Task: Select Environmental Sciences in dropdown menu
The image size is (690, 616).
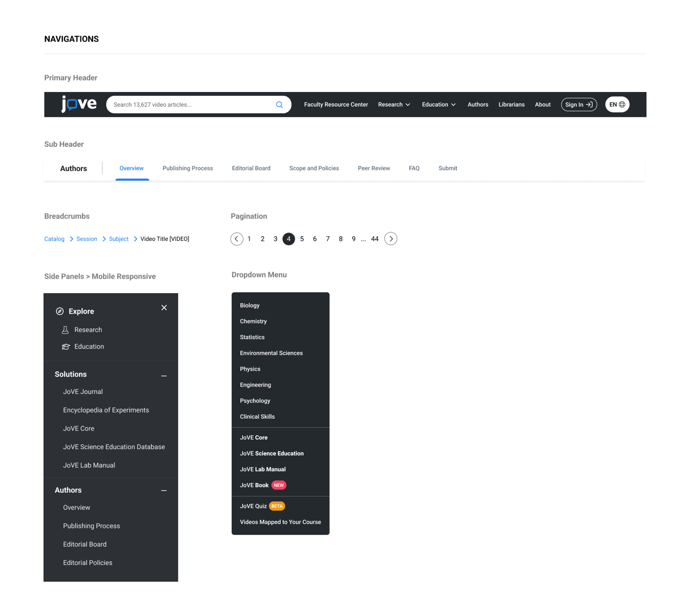Action: [271, 353]
